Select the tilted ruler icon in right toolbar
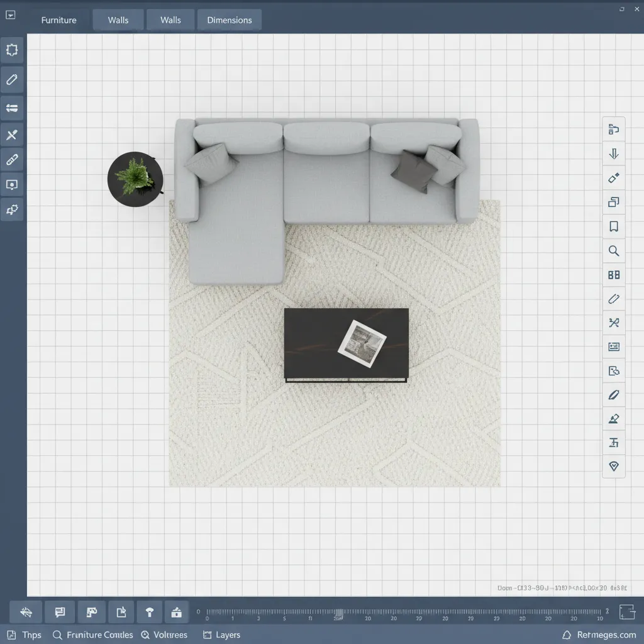Image resolution: width=644 pixels, height=644 pixels. tap(614, 299)
